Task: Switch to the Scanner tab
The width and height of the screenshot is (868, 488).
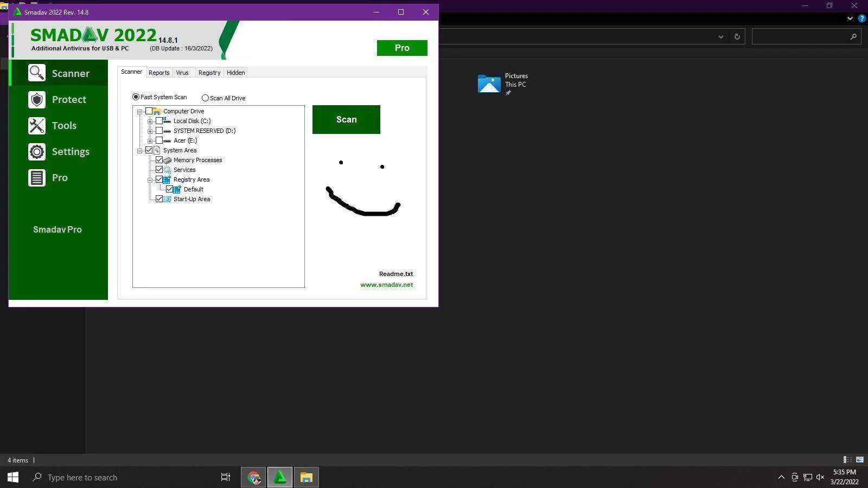Action: tap(131, 72)
